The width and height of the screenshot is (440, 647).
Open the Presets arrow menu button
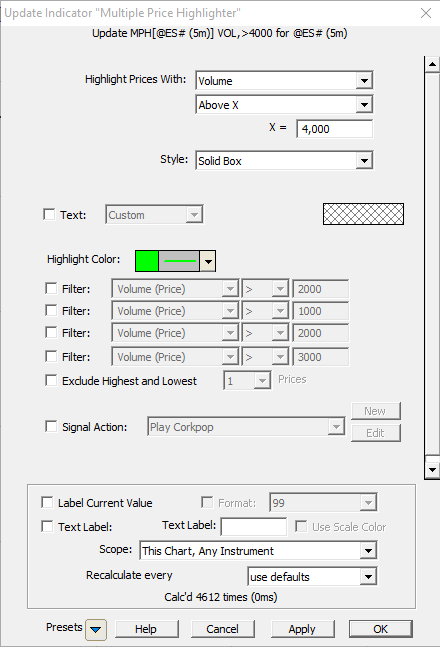click(x=96, y=629)
